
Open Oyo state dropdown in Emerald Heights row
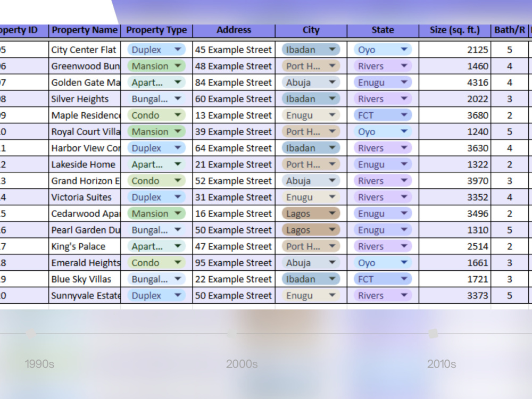(x=383, y=263)
